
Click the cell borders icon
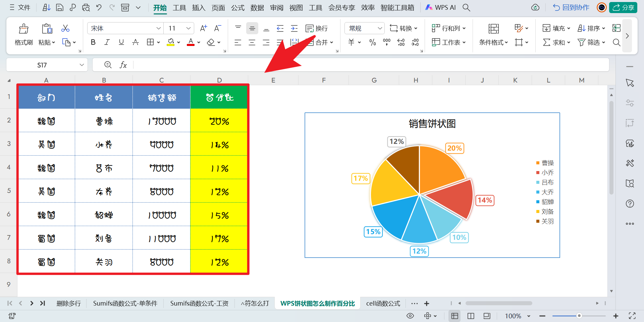click(x=150, y=42)
